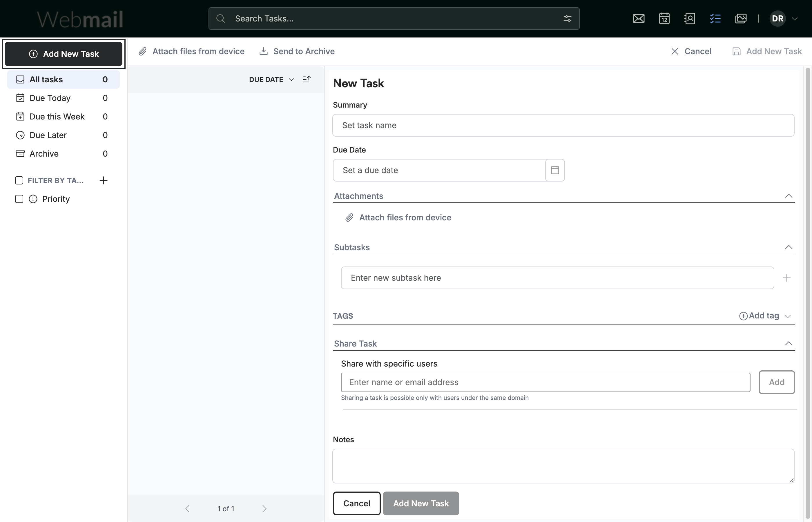812x522 pixels.
Task: Click the Webmail logo
Action: click(x=80, y=19)
